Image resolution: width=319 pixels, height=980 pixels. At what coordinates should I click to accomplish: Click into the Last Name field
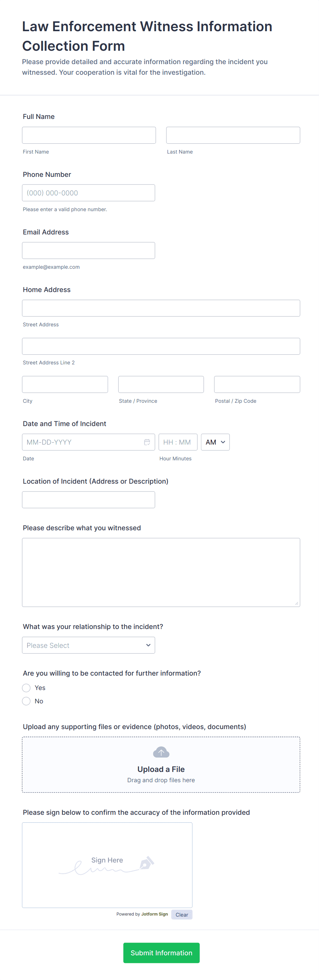click(x=233, y=135)
